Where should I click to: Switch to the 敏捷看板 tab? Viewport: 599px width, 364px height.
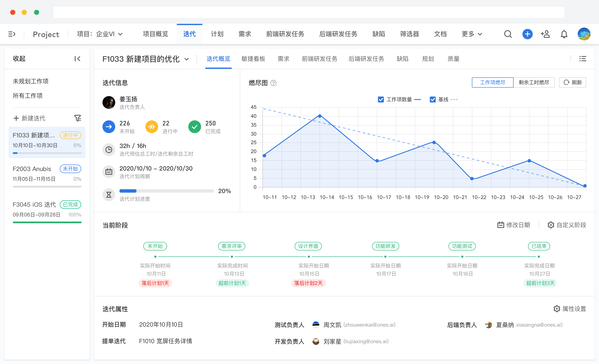pyautogui.click(x=253, y=59)
